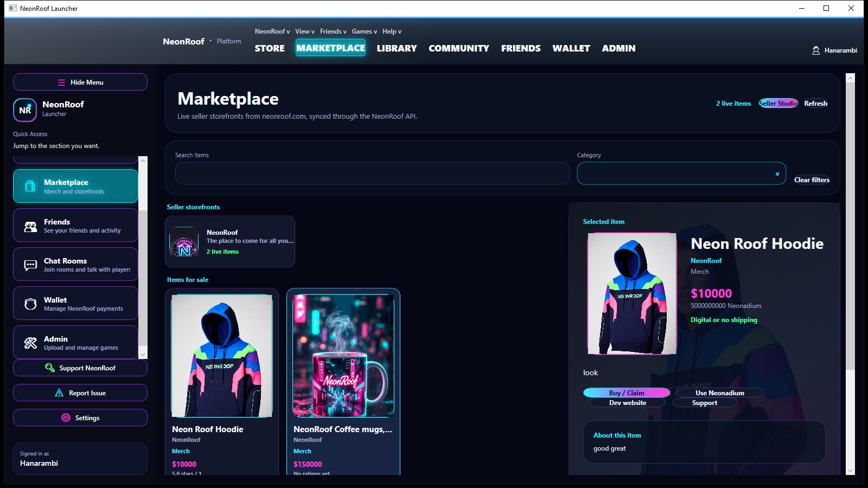Click the Chat Rooms speech bubble icon
Screen dimensions: 868x488
pos(30,265)
